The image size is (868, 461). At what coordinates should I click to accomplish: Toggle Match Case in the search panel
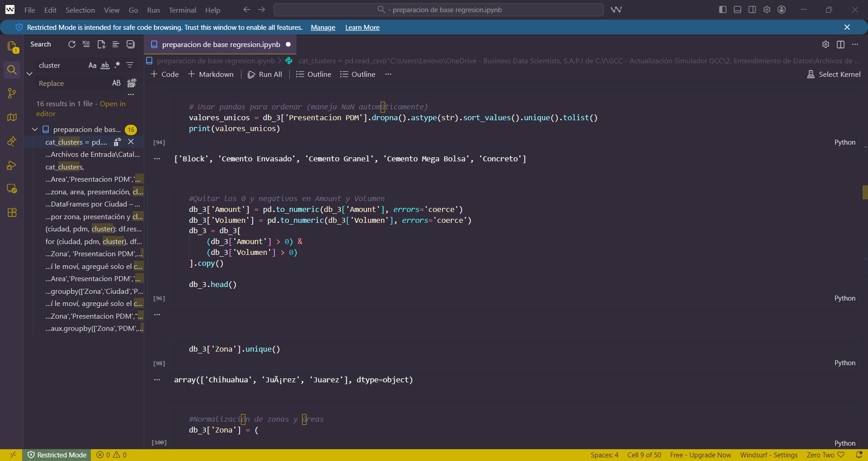[x=92, y=66]
